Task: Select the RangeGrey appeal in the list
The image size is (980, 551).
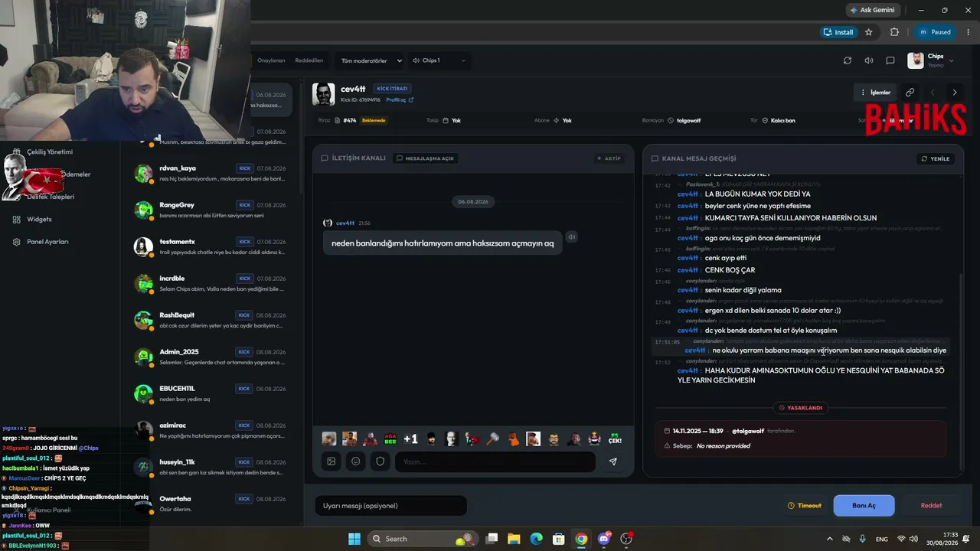Action: pyautogui.click(x=210, y=210)
